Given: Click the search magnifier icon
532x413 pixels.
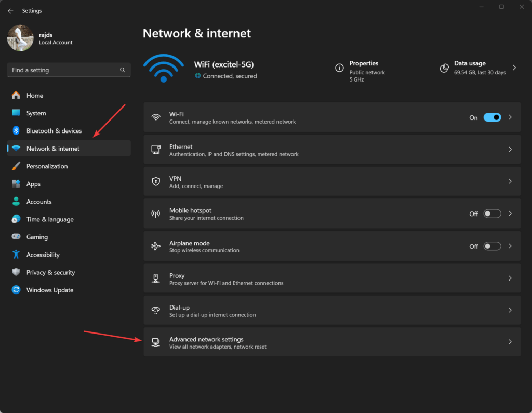Looking at the screenshot, I should point(123,70).
